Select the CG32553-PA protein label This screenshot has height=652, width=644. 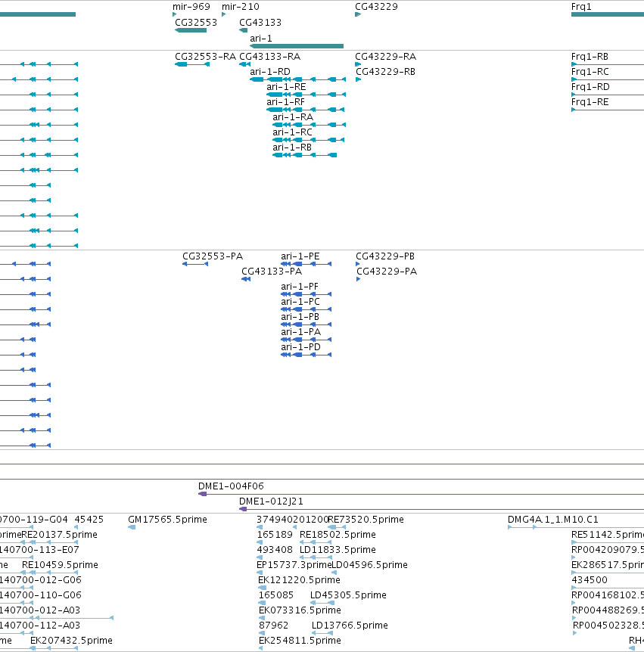click(213, 256)
